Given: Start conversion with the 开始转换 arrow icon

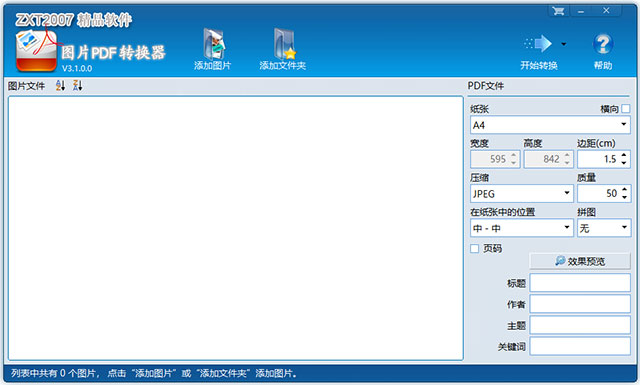Looking at the screenshot, I should point(538,44).
